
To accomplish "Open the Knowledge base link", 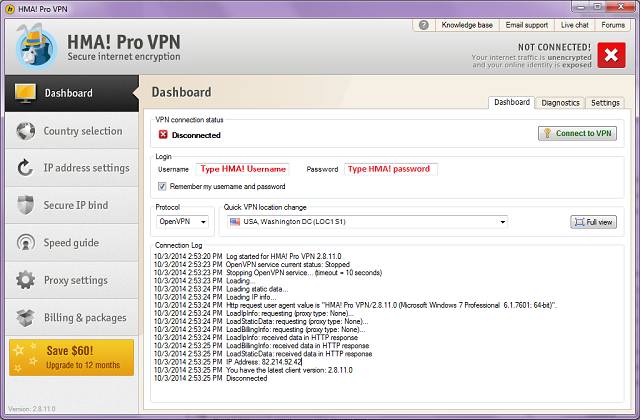I will pos(465,25).
